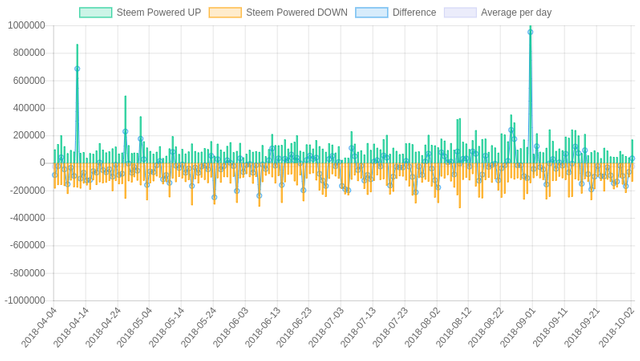This screenshot has width=640, height=361.
Task: Click the 2018-10-02 date label
Action: (x=617, y=328)
